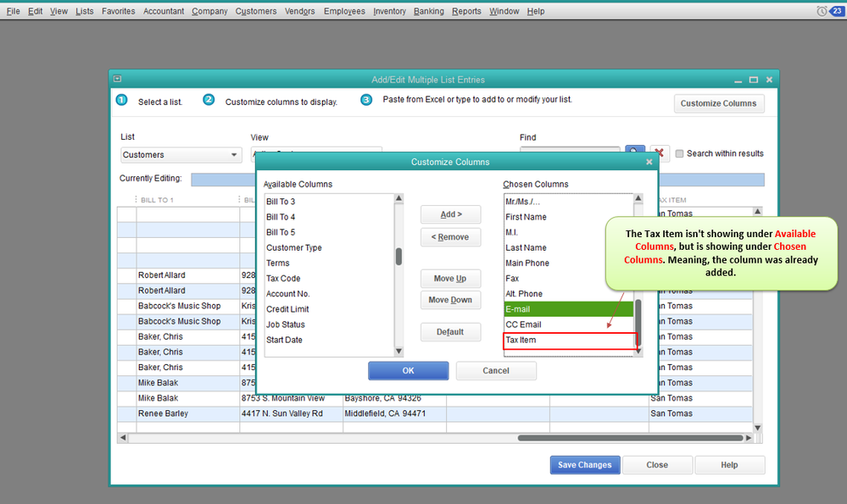
Task: Select Customer Type in Available Columns
Action: click(x=330, y=247)
